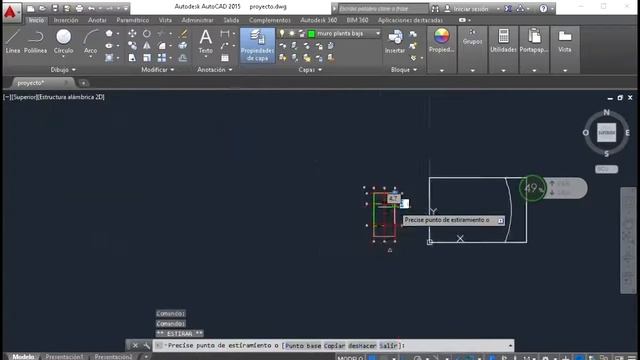Viewport: 640px width, 360px height.
Task: Toggle the layer lock icon beside the green swatch
Action: tap(302, 33)
